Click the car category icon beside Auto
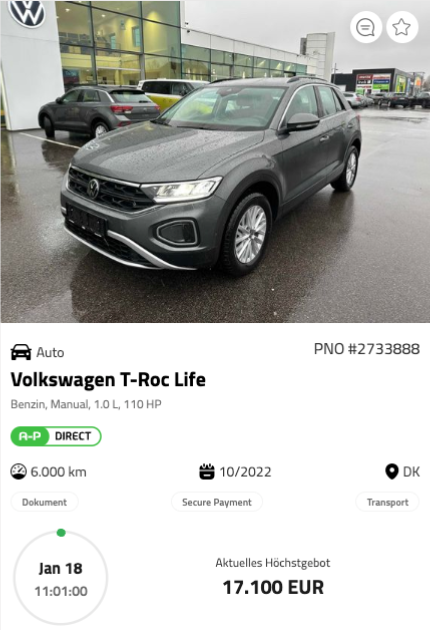The image size is (430, 630). [21, 352]
